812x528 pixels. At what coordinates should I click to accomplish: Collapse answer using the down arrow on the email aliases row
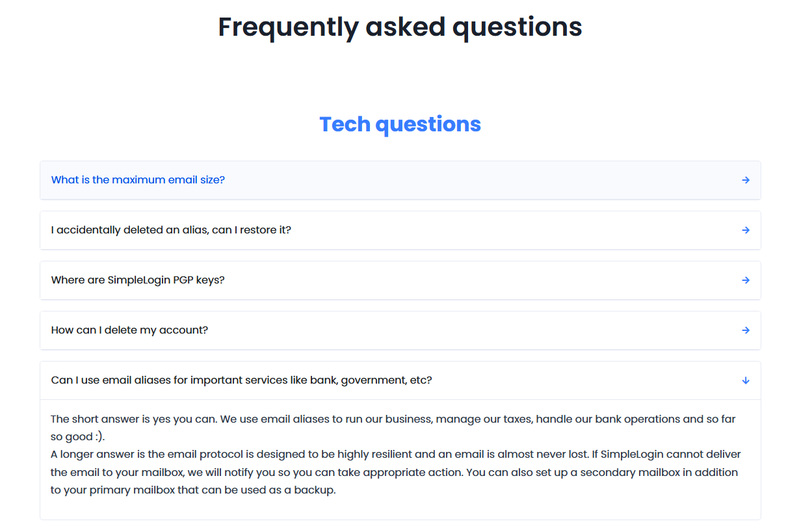[x=746, y=380]
